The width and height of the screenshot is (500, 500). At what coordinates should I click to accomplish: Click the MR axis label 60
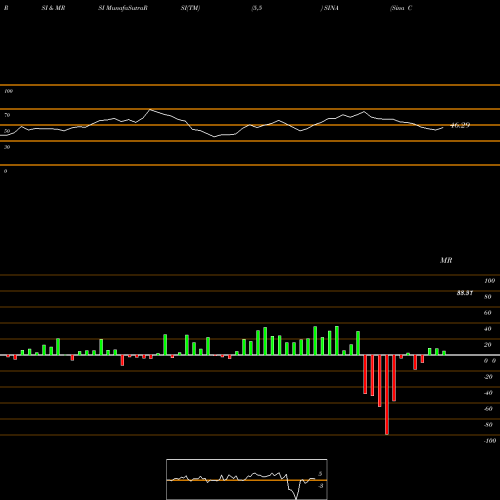click(x=488, y=313)
